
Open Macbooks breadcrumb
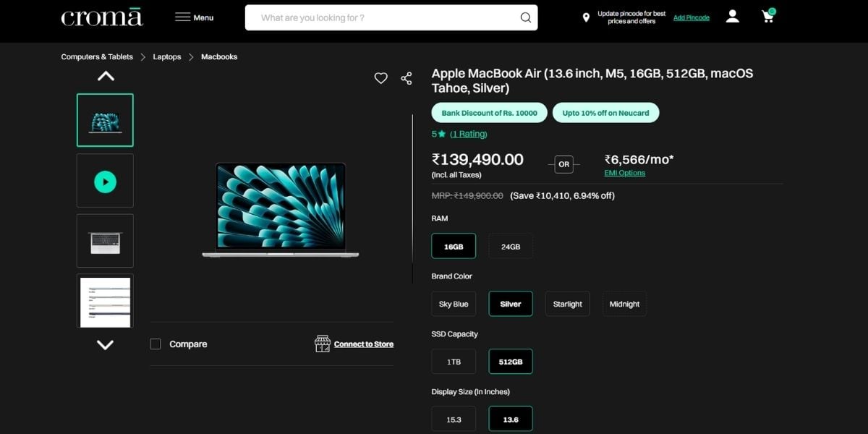point(219,56)
